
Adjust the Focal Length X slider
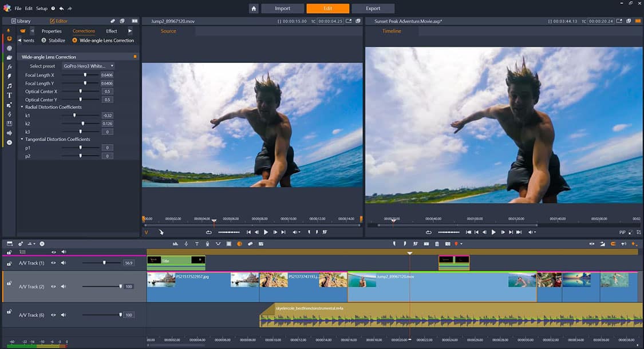85,75
